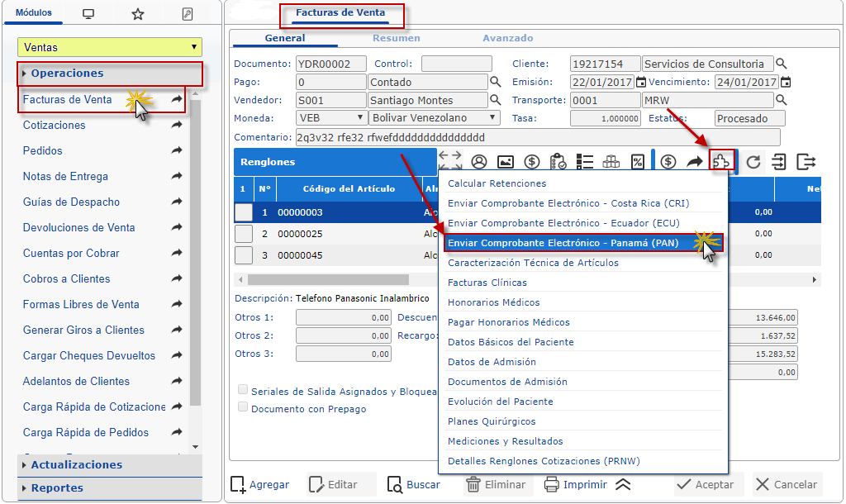Check the row selector for item 00000025
This screenshot has height=504, width=846.
click(244, 234)
